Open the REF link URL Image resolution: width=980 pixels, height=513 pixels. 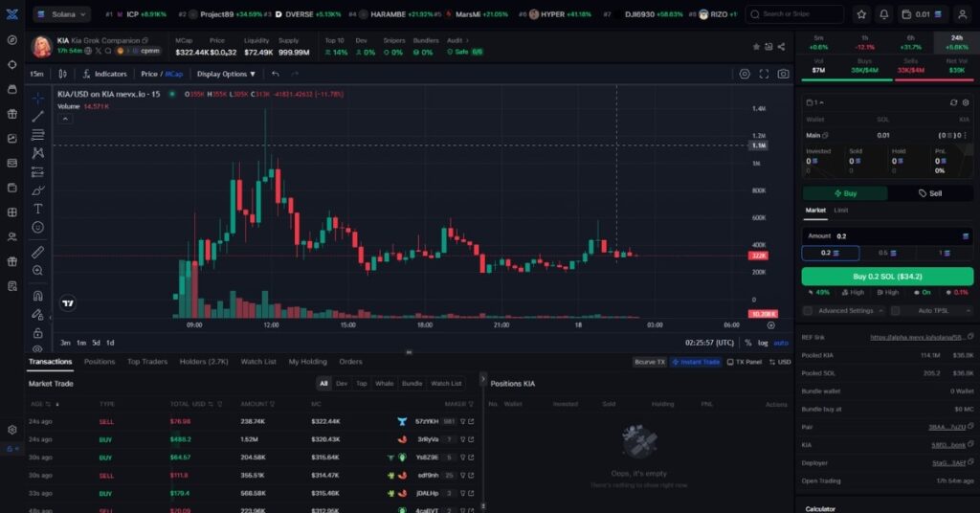918,338
